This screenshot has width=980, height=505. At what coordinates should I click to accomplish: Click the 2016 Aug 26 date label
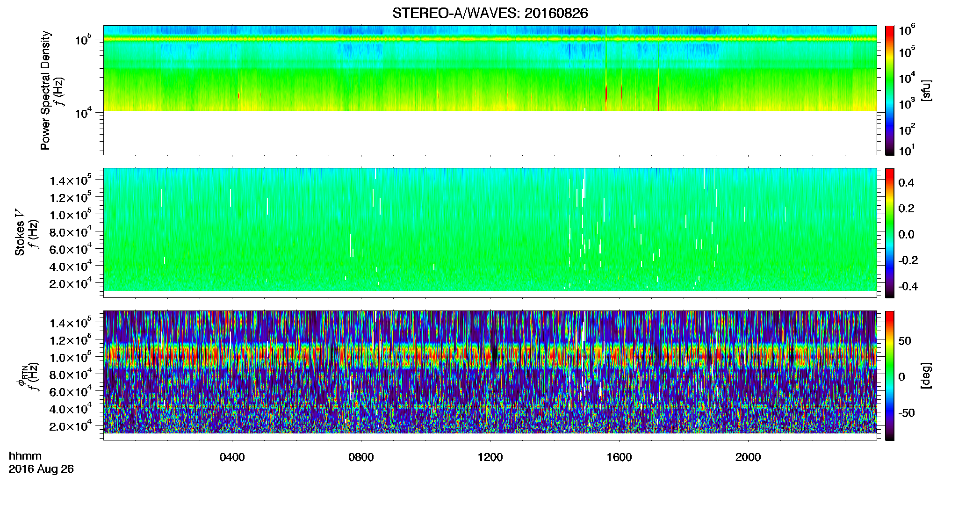pos(41,469)
